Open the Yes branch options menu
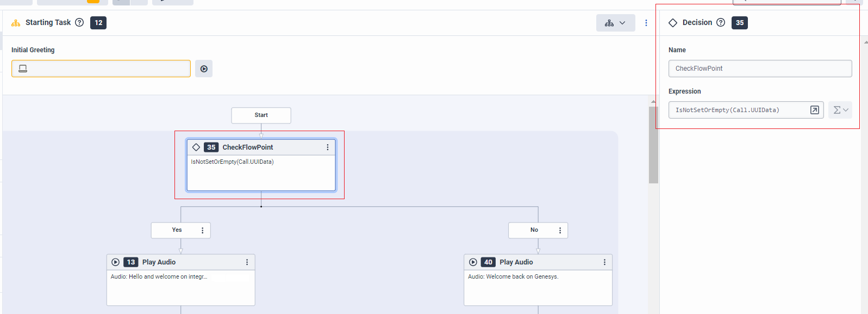 coord(203,230)
